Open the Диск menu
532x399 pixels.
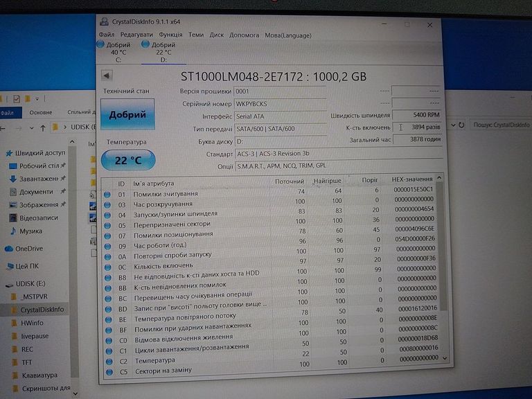click(x=217, y=35)
